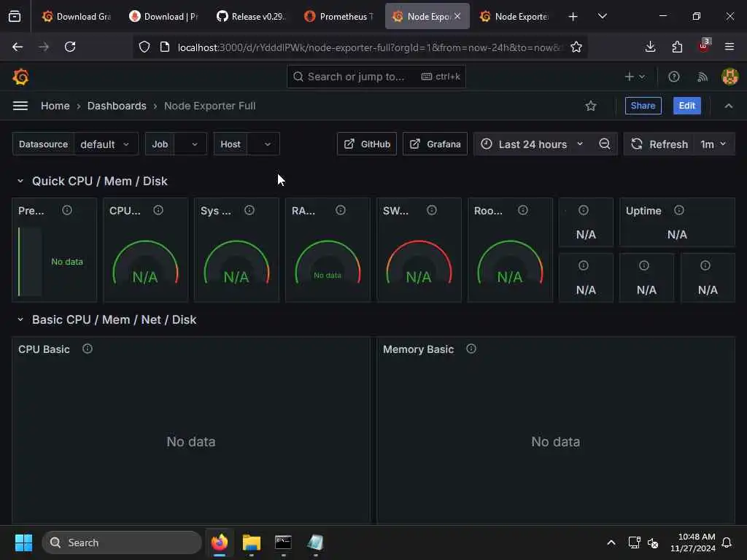Open the notifications bell in taskbar
The image size is (747, 560).
click(727, 542)
